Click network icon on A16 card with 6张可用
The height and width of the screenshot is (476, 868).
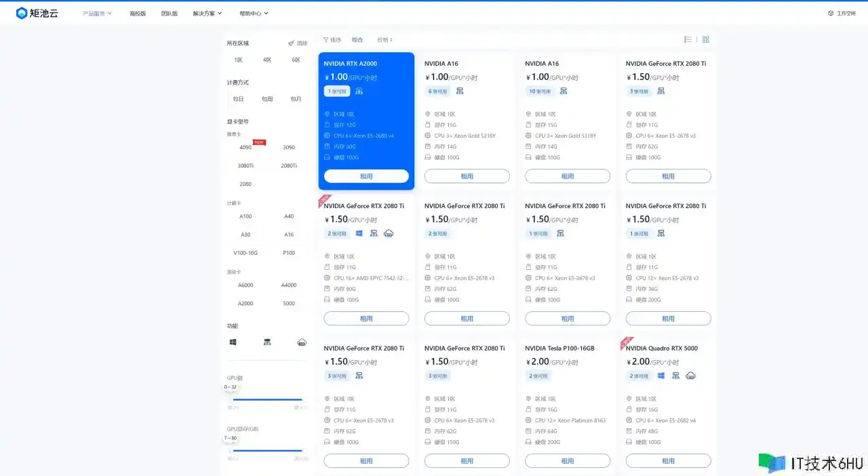coord(460,91)
